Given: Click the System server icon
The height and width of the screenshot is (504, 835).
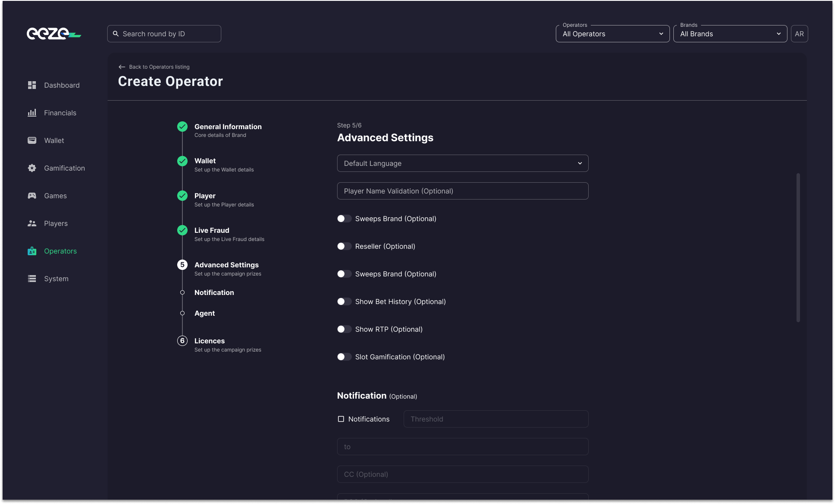Looking at the screenshot, I should coord(32,279).
